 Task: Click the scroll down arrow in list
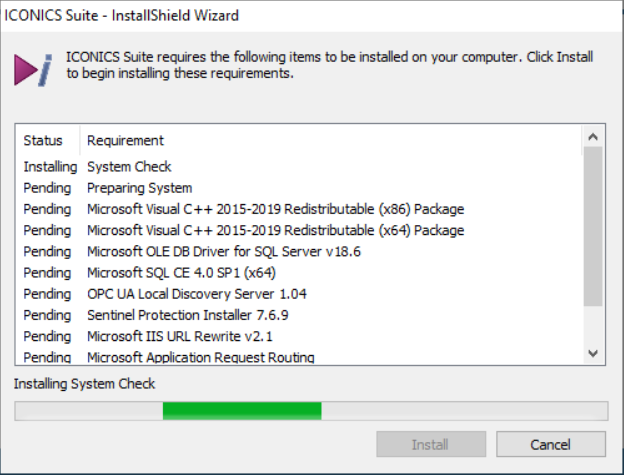pos(593,353)
